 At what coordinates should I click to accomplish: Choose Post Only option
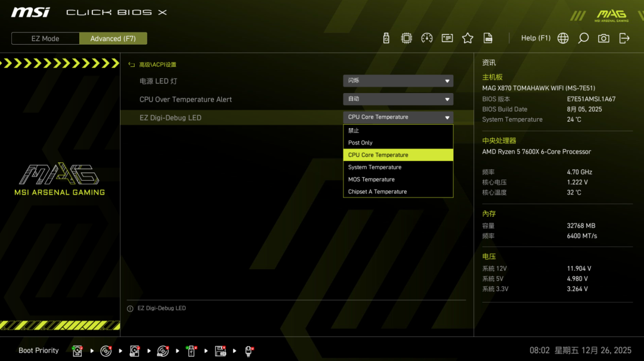[x=398, y=143]
